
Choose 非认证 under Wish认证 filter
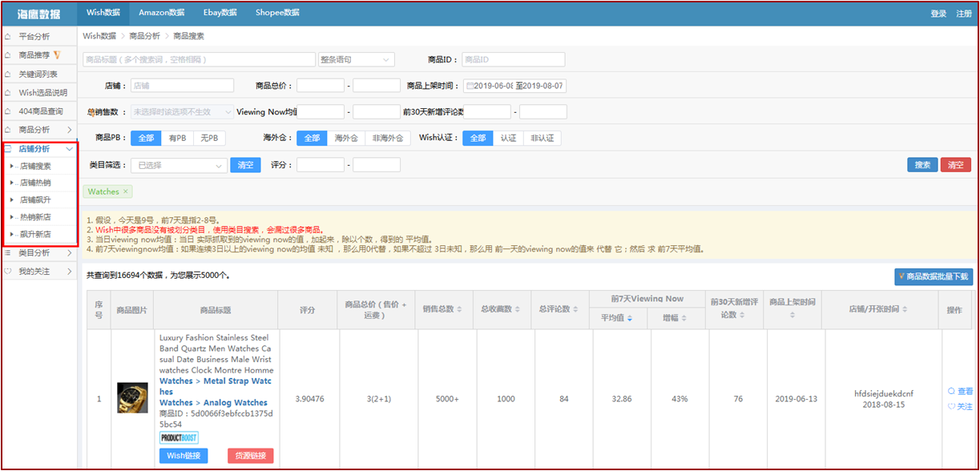coord(542,139)
